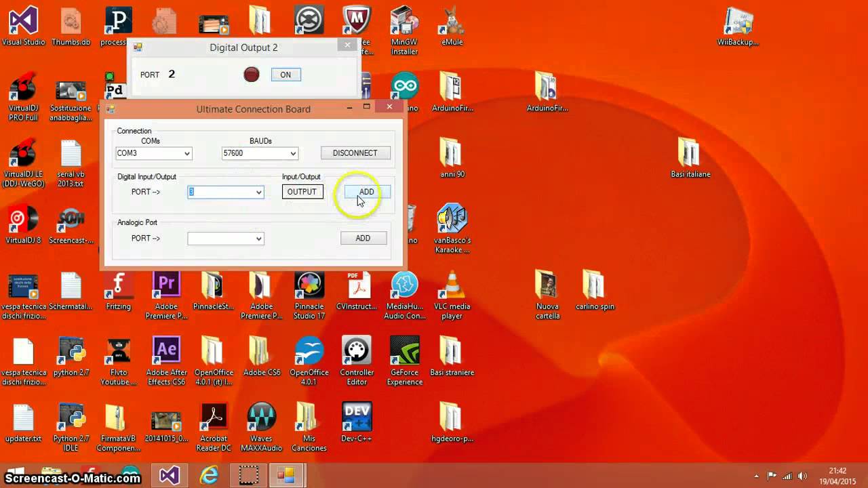Image resolution: width=868 pixels, height=488 pixels.
Task: Toggle the OUTPUT input/output button
Action: point(302,192)
